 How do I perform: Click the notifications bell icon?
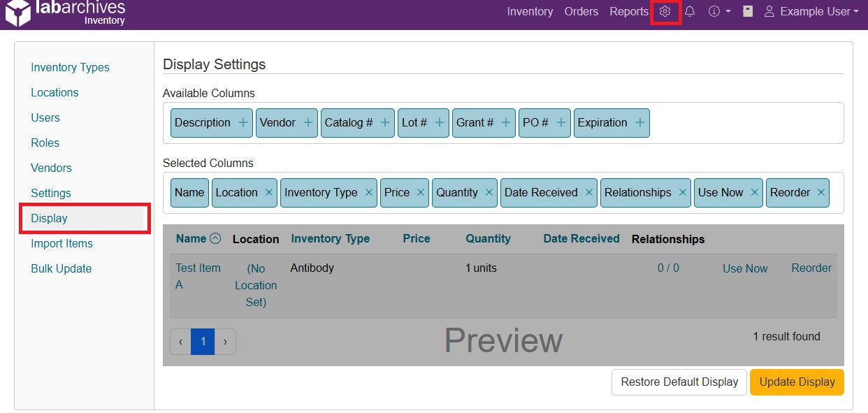(x=690, y=12)
